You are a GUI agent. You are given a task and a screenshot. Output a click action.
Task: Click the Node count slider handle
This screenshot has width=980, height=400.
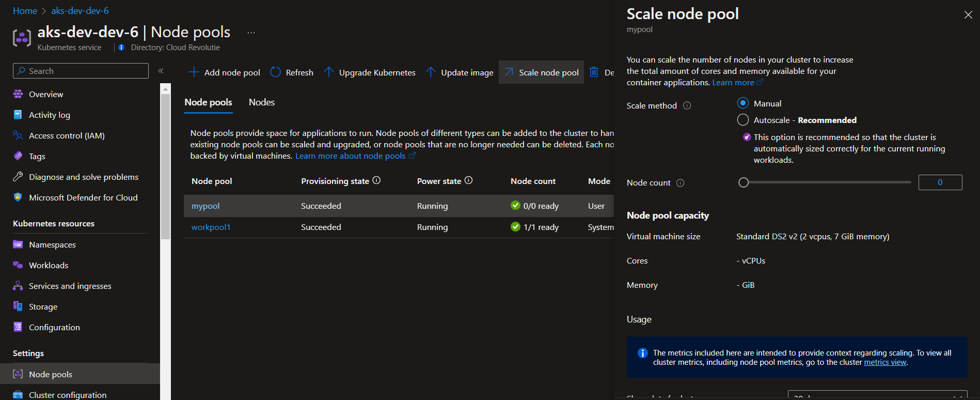744,182
